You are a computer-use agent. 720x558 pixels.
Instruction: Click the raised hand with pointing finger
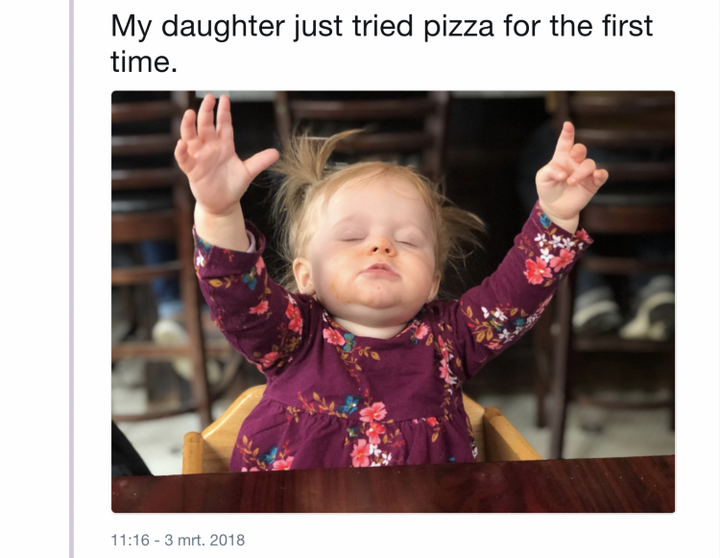(570, 175)
